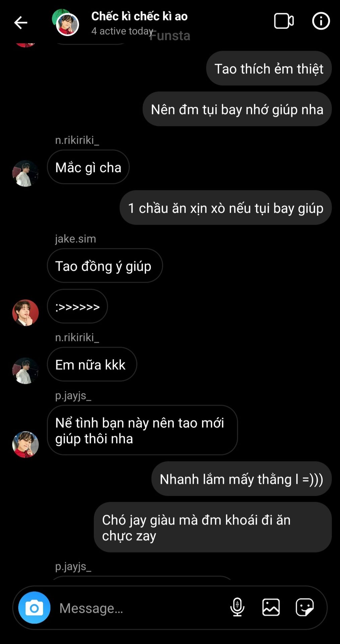Tap the 1 chầu ăn xịn xò message
Viewport: 340px width, 644px height.
[225, 207]
